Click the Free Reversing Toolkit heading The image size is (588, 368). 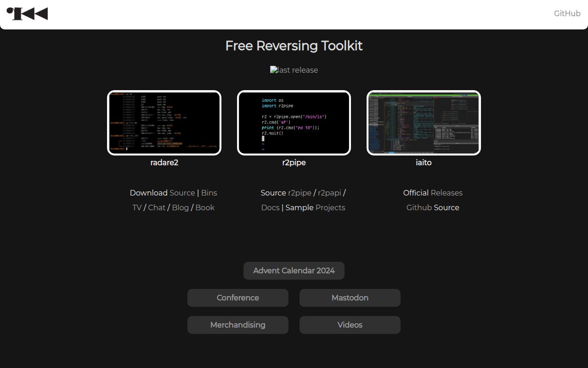(x=294, y=46)
